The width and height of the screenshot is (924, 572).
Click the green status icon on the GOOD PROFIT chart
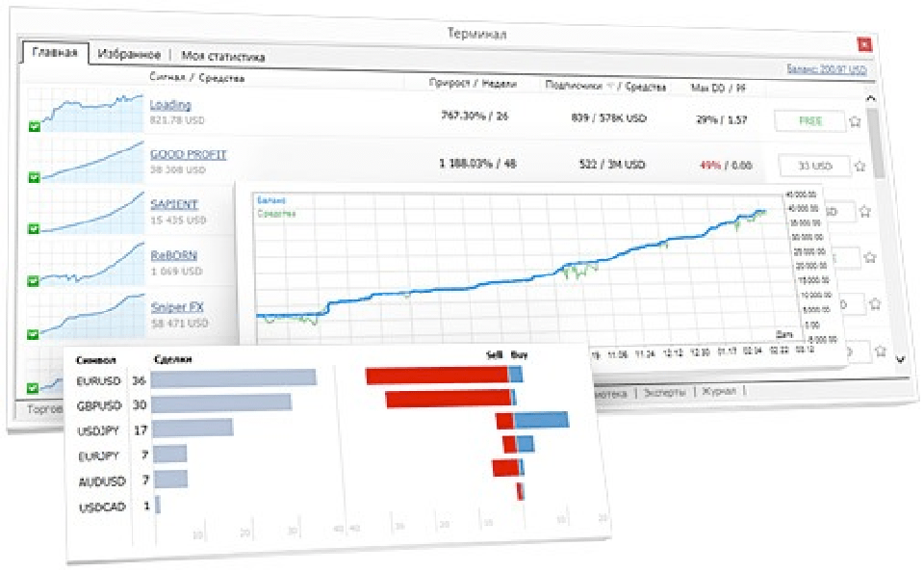35,176
